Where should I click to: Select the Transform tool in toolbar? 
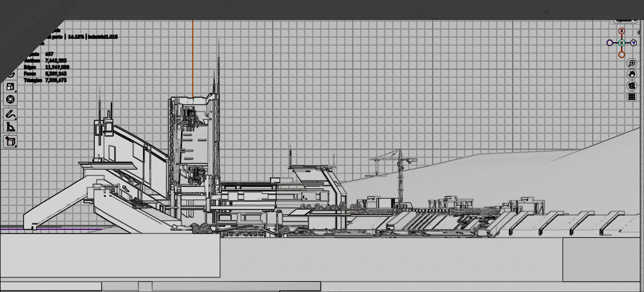(x=10, y=99)
